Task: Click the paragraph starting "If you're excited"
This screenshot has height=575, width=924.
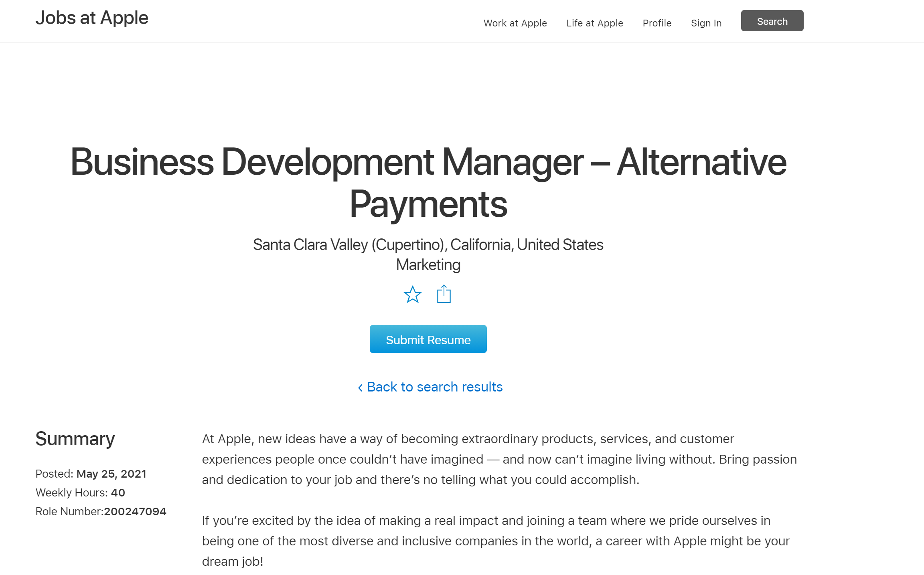Action: [x=496, y=541]
